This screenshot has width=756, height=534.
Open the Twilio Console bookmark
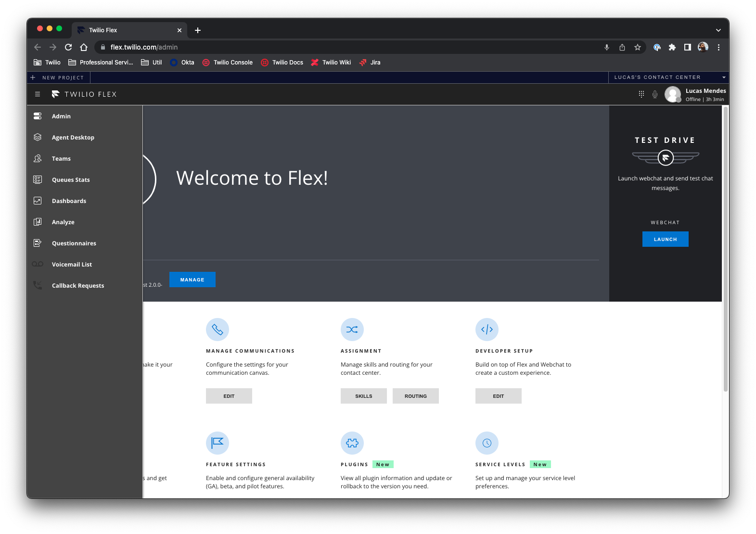[x=228, y=63]
